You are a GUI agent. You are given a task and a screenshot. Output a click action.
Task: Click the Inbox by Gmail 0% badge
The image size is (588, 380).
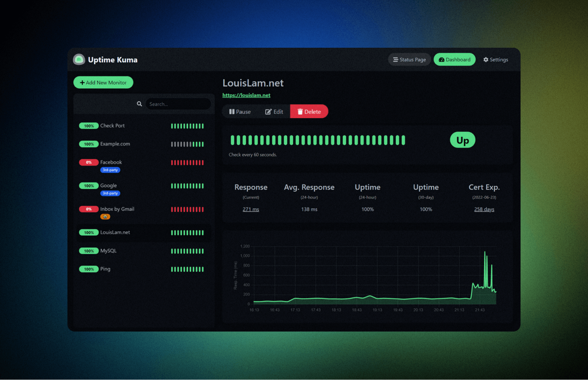[x=89, y=209]
